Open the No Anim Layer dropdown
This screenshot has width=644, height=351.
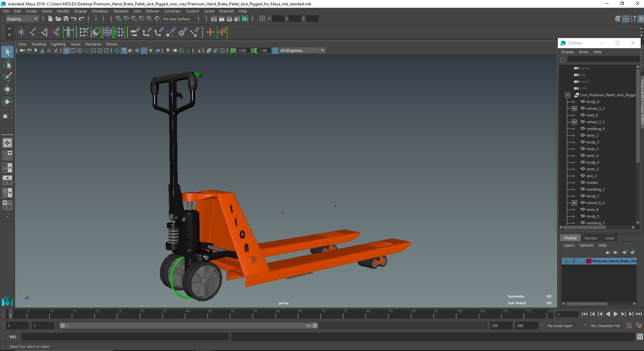(x=563, y=326)
